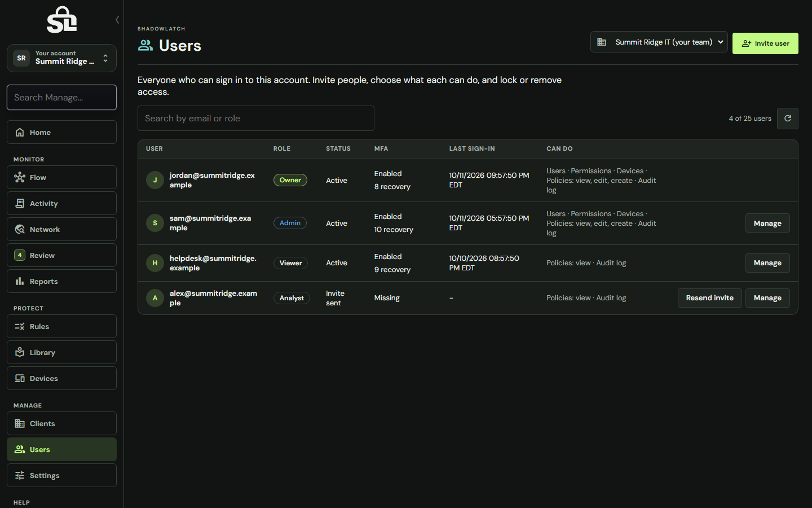This screenshot has height=508, width=812.
Task: Manage alex@summitridge.example
Action: pyautogui.click(x=767, y=298)
